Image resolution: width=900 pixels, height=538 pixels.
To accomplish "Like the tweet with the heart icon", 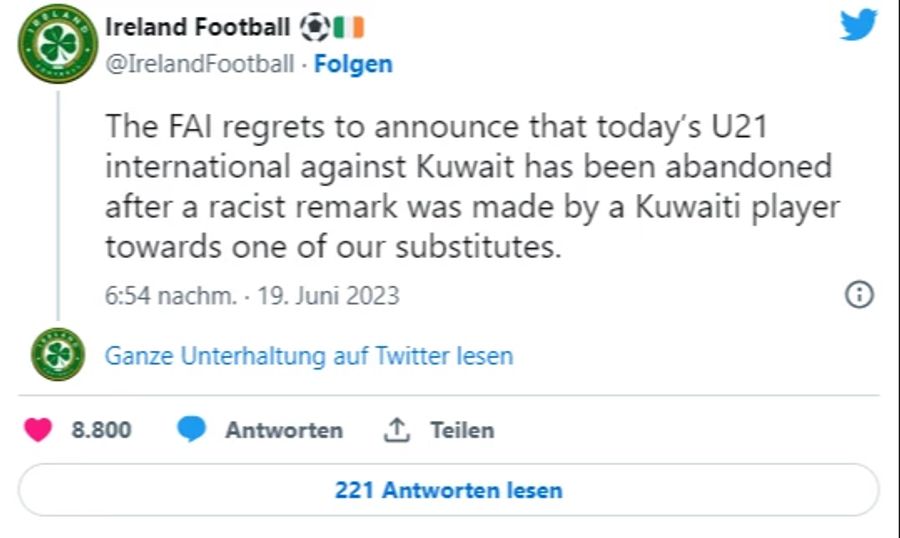I will click(x=38, y=429).
